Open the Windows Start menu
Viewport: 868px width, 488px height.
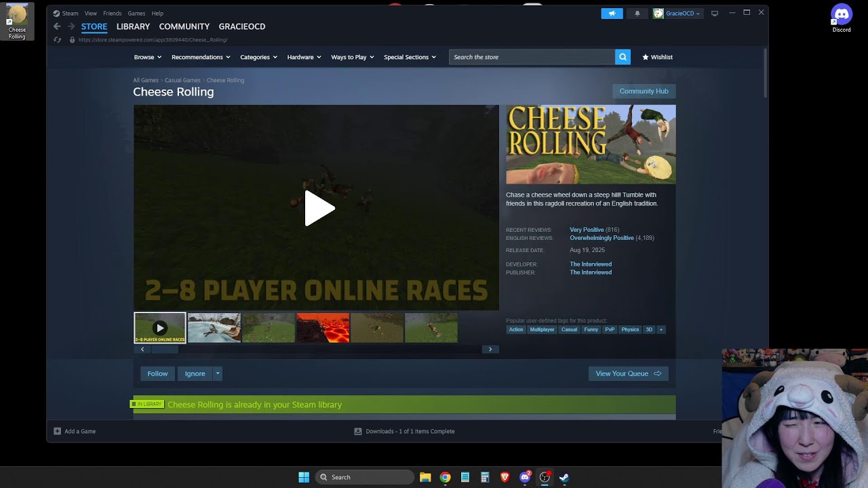pyautogui.click(x=304, y=477)
